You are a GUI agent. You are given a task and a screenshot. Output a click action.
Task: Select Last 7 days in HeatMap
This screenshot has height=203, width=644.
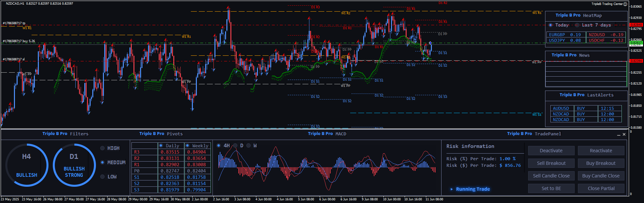(x=577, y=25)
